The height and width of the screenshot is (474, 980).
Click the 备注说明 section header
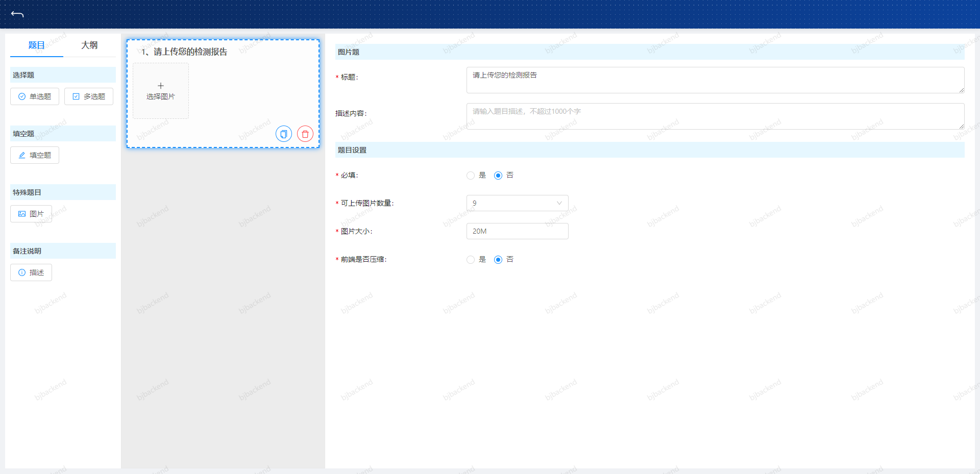pos(63,251)
